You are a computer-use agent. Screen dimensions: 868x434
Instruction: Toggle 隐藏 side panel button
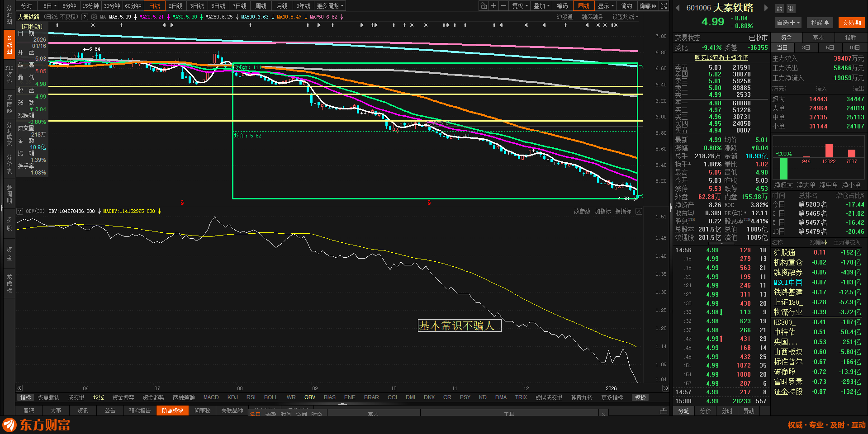click(x=648, y=6)
